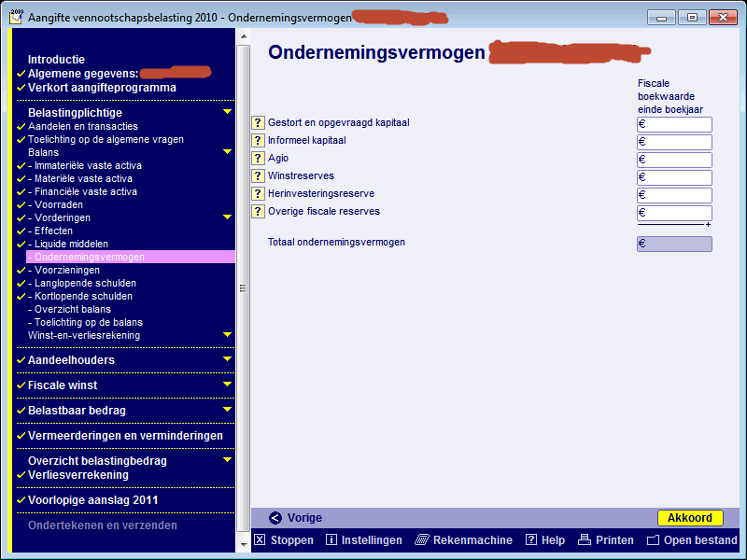
Task: Open help for Informeel kapitaal
Action: tap(259, 142)
